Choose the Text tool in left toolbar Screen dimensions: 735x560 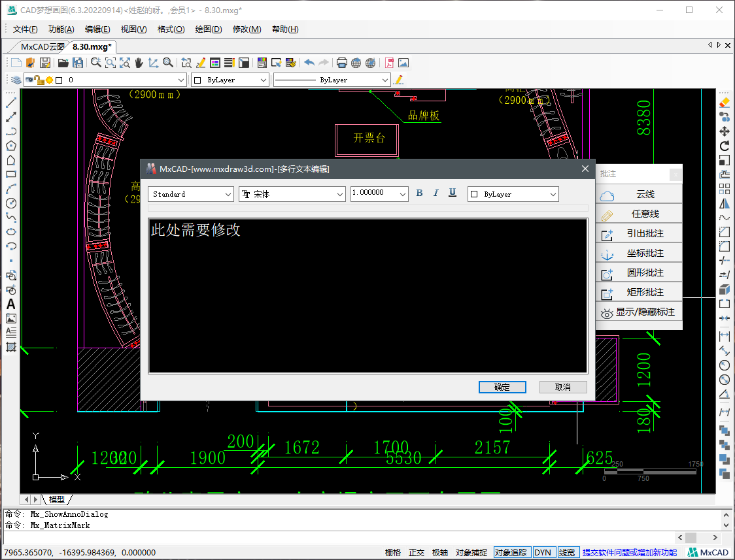click(x=10, y=305)
